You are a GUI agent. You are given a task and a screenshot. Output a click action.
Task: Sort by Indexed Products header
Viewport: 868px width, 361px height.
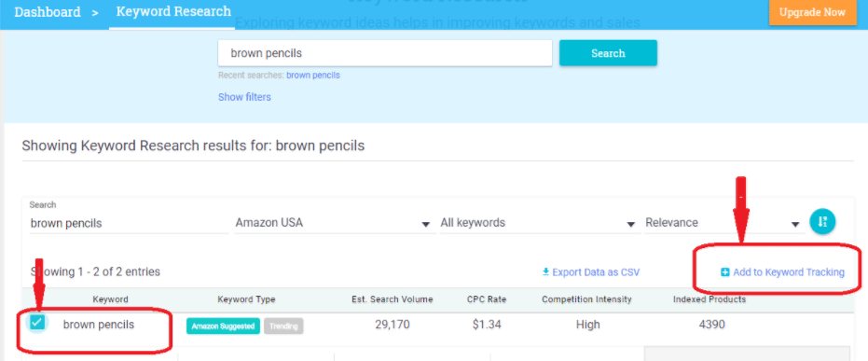coord(710,299)
